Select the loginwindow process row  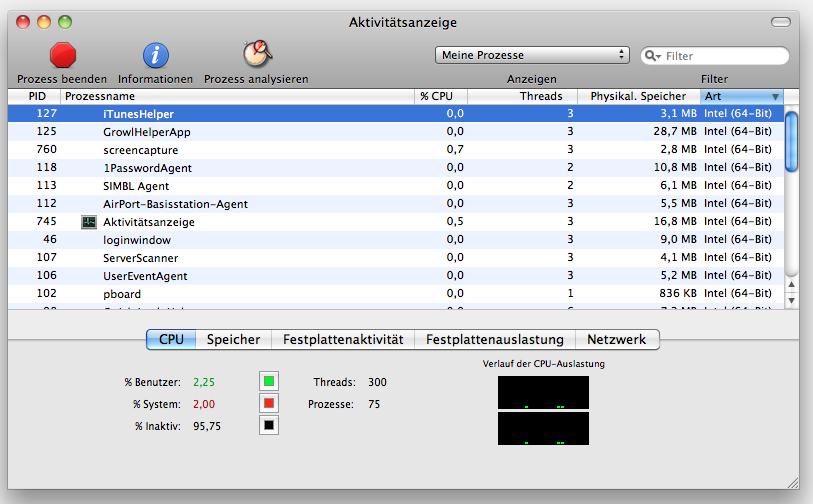coord(396,240)
